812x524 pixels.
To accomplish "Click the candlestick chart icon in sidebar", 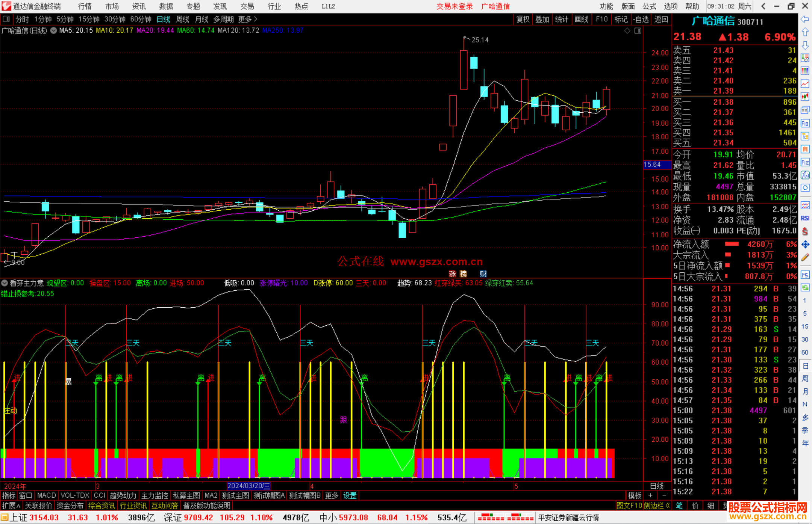I will pos(805,97).
